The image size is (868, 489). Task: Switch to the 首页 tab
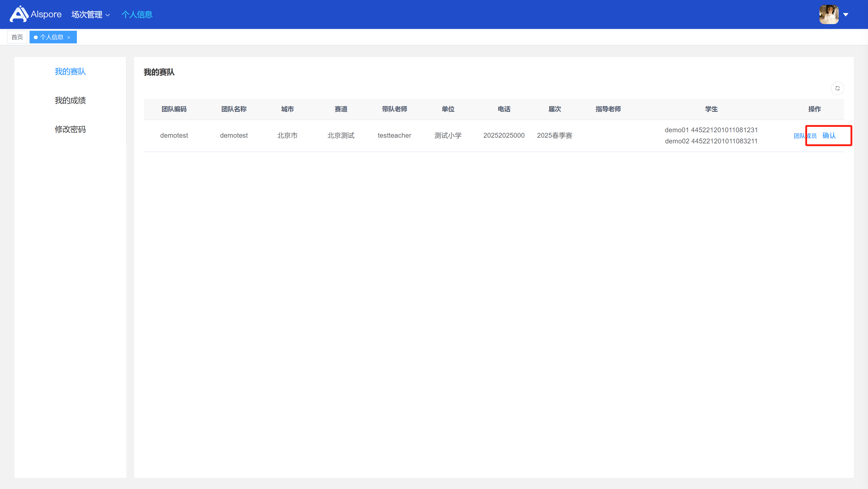click(x=17, y=37)
